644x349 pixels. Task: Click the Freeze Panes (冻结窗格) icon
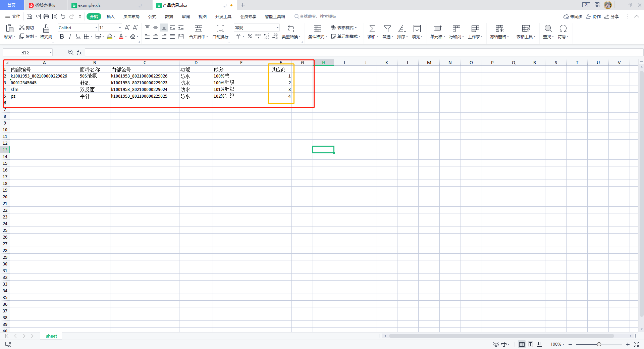click(x=499, y=29)
